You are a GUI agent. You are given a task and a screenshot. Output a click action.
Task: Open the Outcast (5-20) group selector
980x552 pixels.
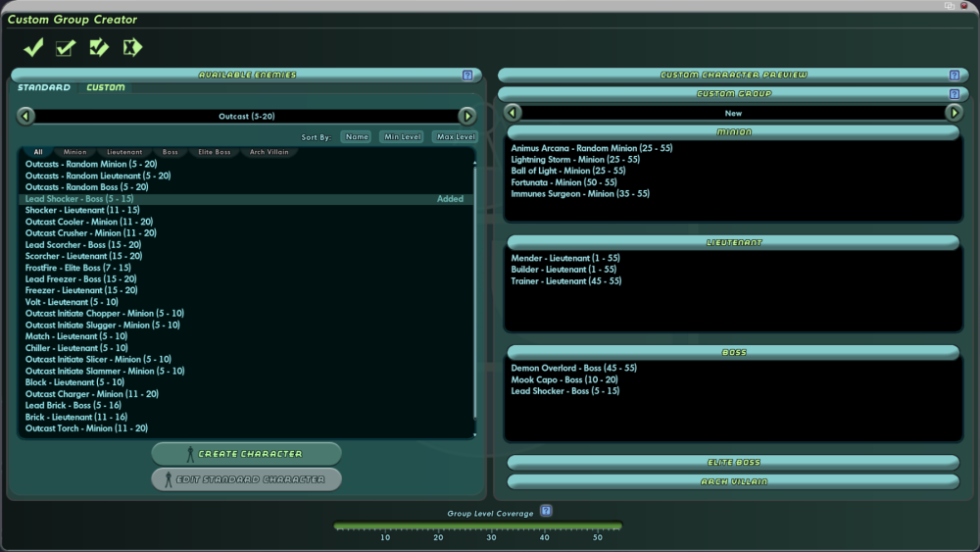click(246, 117)
